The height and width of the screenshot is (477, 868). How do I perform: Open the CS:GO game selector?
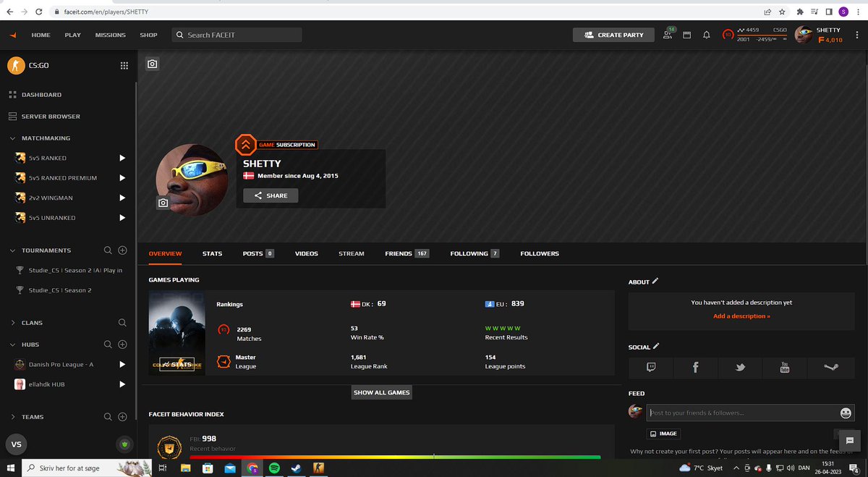click(29, 66)
